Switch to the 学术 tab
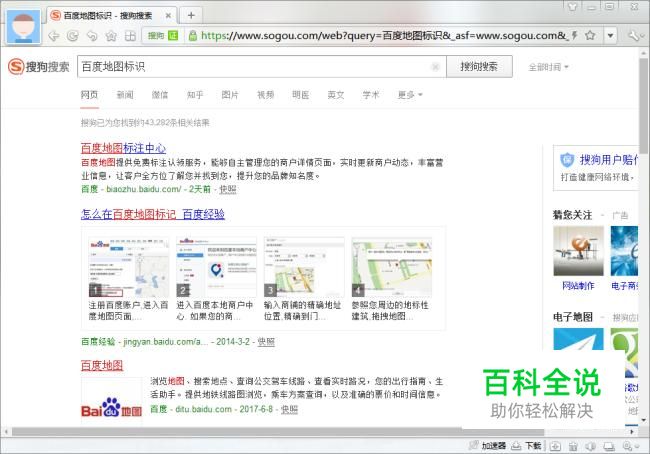 (x=371, y=95)
